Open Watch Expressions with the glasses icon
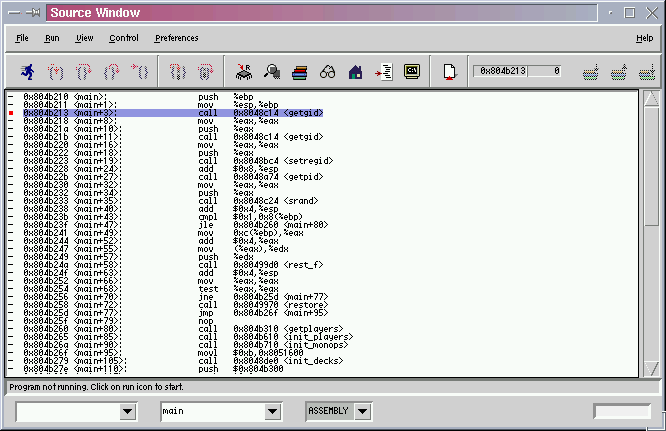 coord(328,72)
